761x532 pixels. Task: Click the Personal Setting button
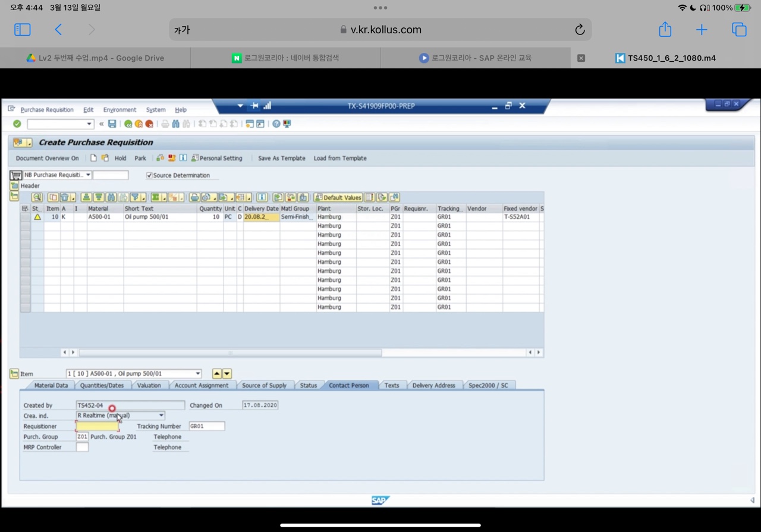point(217,158)
